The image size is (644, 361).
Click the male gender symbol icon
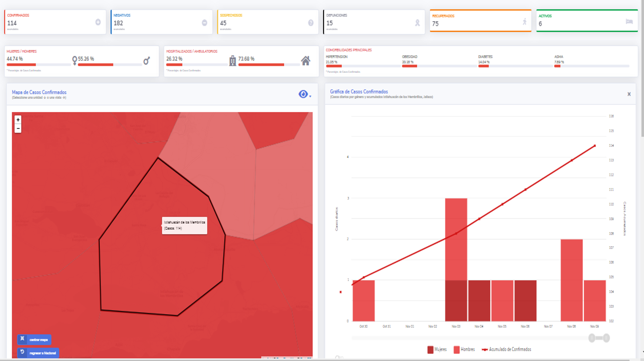(147, 61)
